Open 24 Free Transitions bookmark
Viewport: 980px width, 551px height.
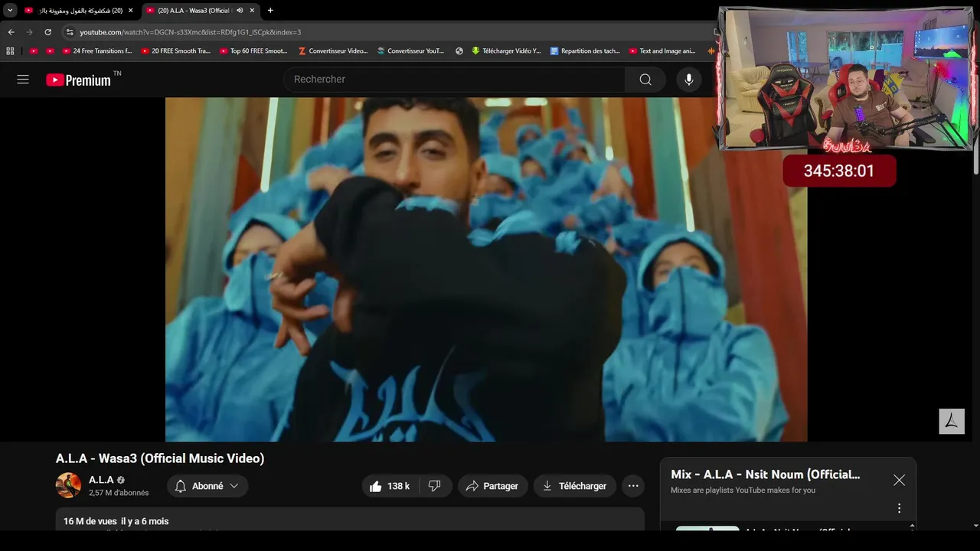(97, 51)
